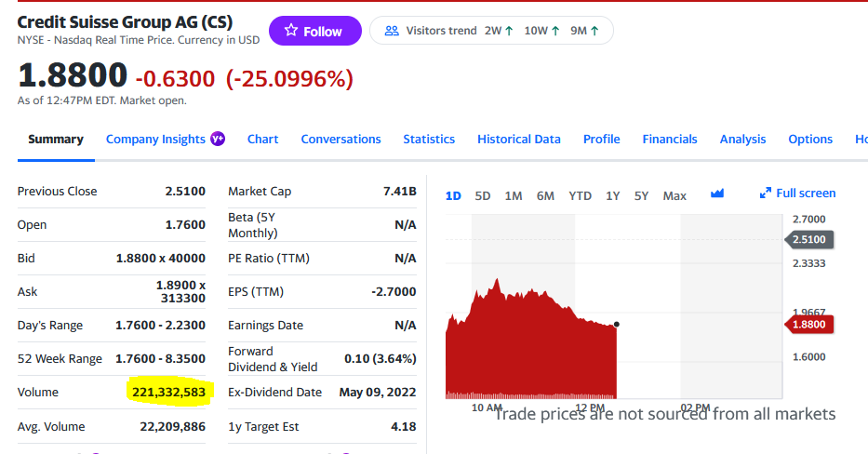Screen dimensions: 868x454
Task: Click the Market Cap value 7.41B
Action: [x=400, y=191]
